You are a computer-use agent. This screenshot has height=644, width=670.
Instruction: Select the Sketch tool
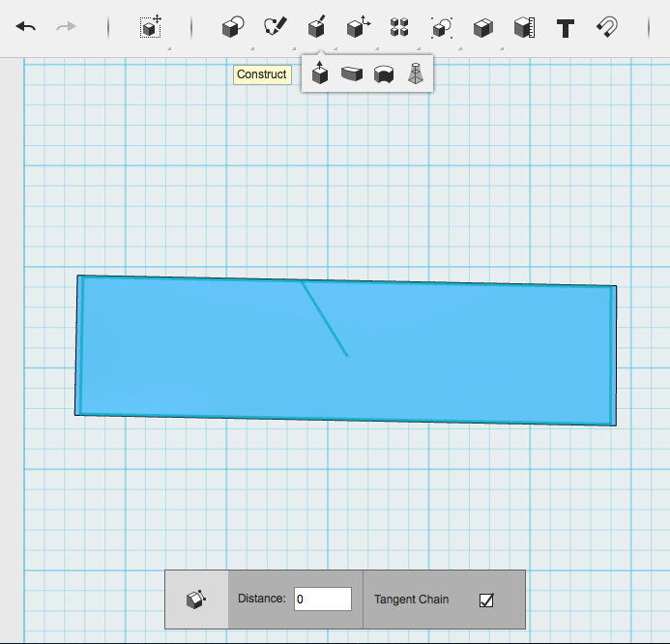pos(275,27)
